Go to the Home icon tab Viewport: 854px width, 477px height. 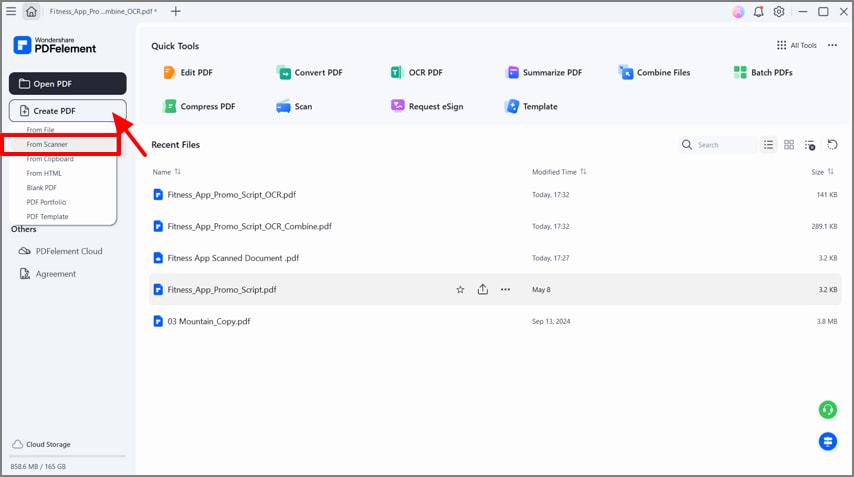pos(32,11)
